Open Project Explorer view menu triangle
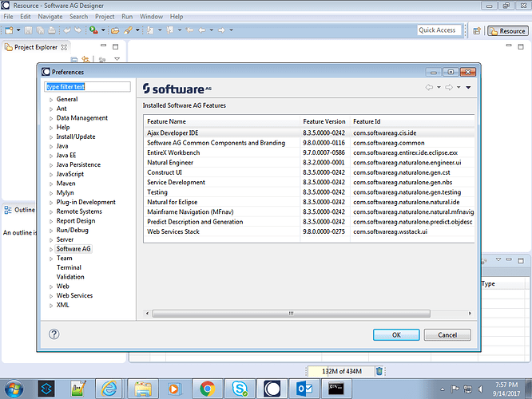This screenshot has height=399, width=532. (x=117, y=59)
